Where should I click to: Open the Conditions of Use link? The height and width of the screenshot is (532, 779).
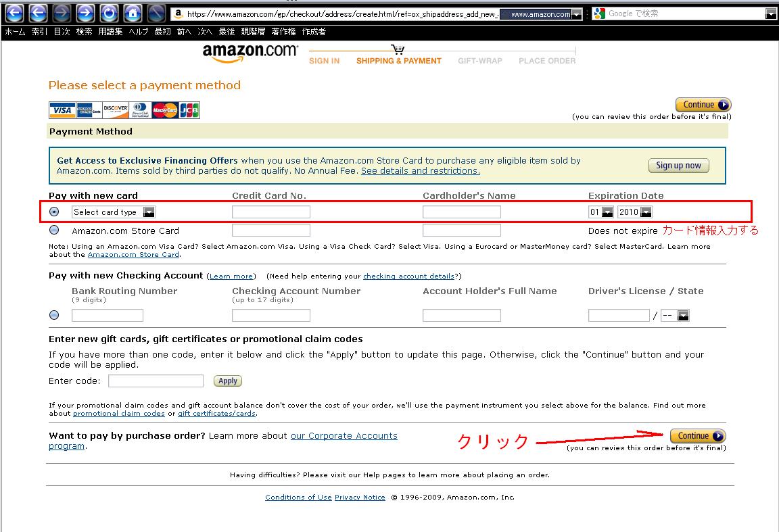pos(298,498)
